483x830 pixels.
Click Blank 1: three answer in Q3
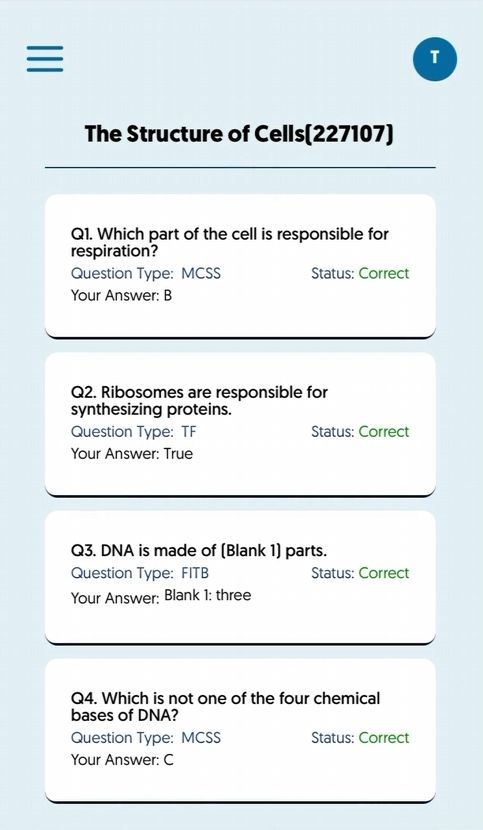[x=208, y=596]
